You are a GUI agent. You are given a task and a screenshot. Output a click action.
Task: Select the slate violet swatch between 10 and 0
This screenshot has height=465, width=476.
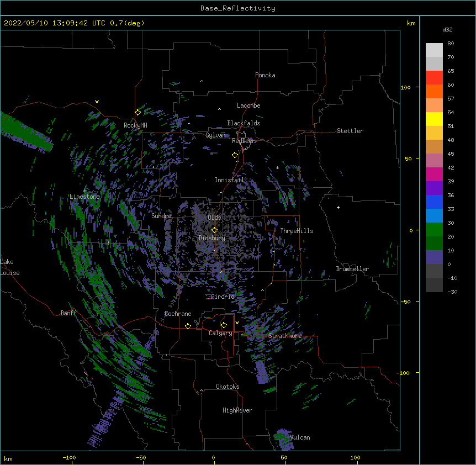[434, 257]
